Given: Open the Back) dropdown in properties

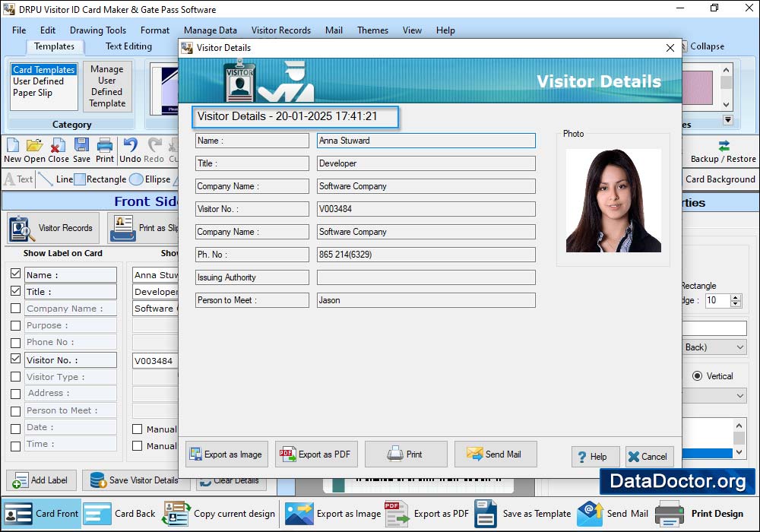Looking at the screenshot, I should tap(714, 347).
